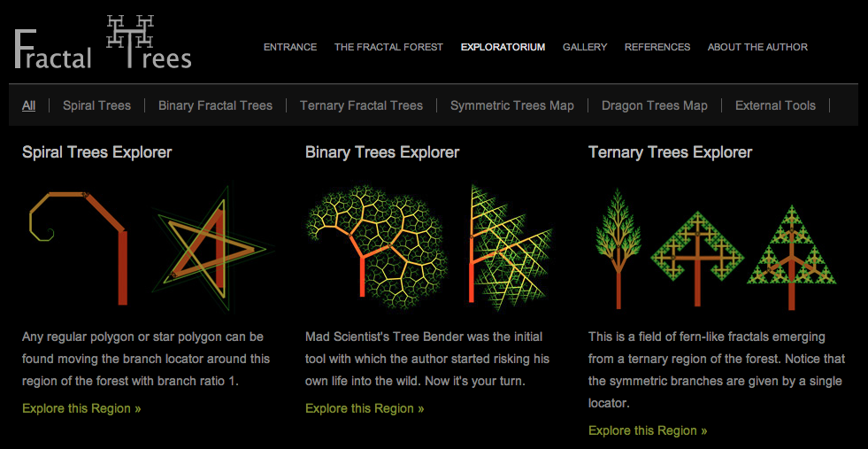Viewport: 868px width, 449px height.
Task: Explore this Region under Ternary Trees
Action: tap(648, 430)
